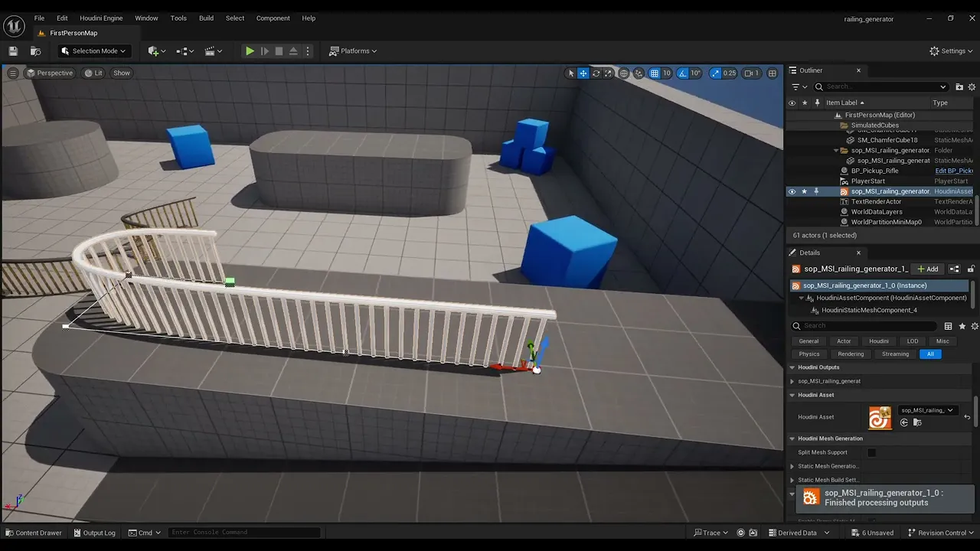This screenshot has height=551, width=980.
Task: Open the Component menu
Action: 273,18
